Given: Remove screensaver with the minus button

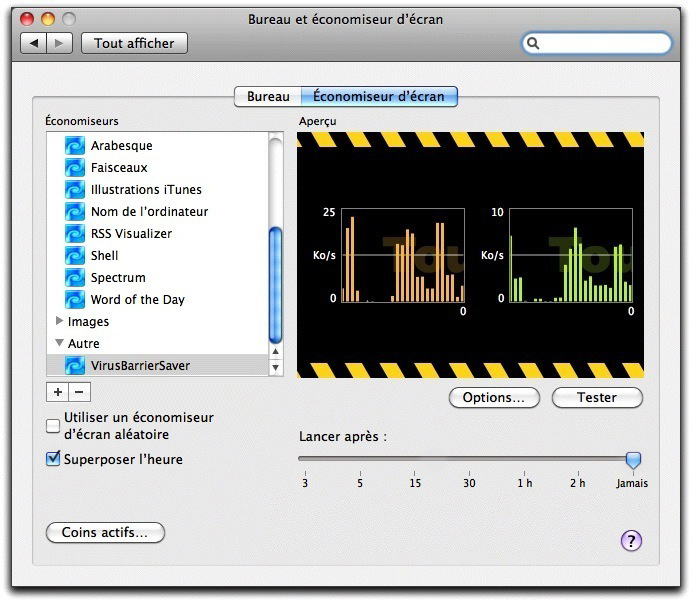Looking at the screenshot, I should [x=79, y=392].
